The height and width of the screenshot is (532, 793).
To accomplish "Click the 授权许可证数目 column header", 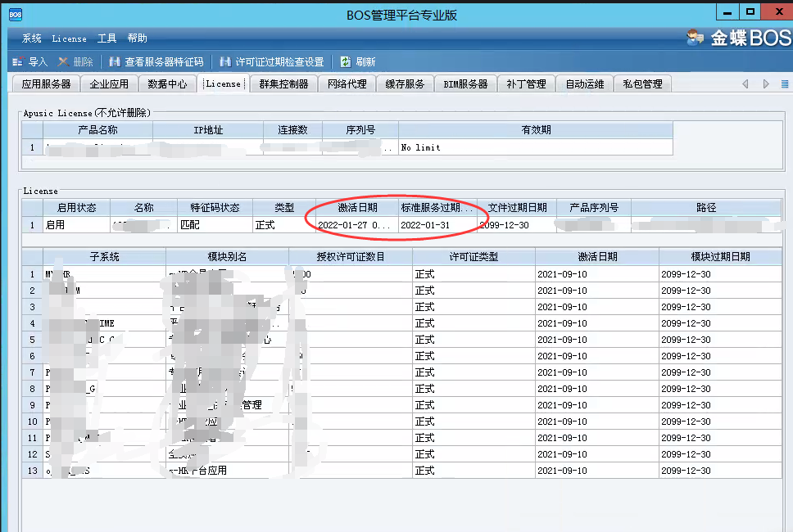I will 351,257.
